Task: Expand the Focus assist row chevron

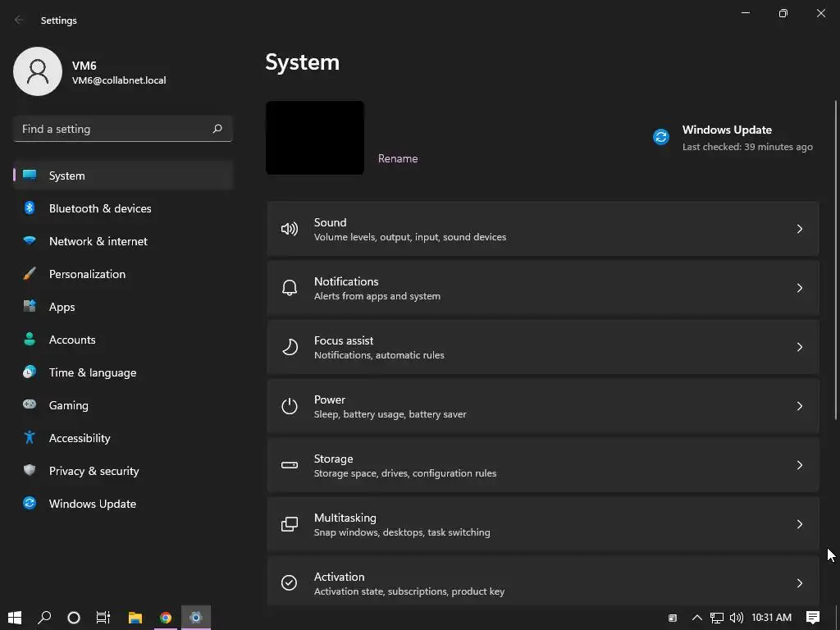Action: [799, 347]
